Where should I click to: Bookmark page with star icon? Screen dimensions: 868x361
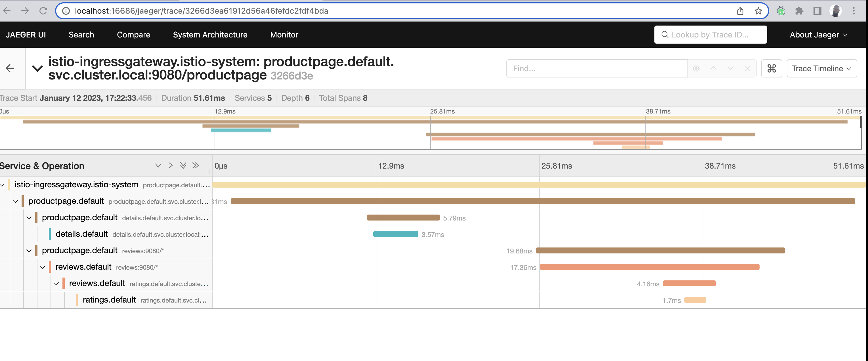point(758,11)
